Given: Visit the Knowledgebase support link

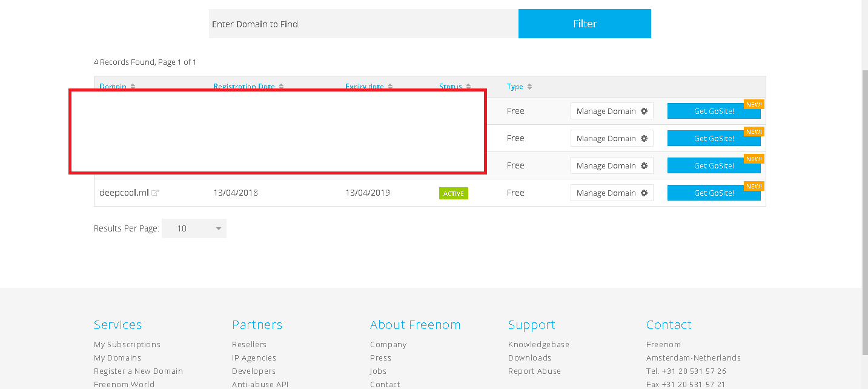Looking at the screenshot, I should 538,344.
